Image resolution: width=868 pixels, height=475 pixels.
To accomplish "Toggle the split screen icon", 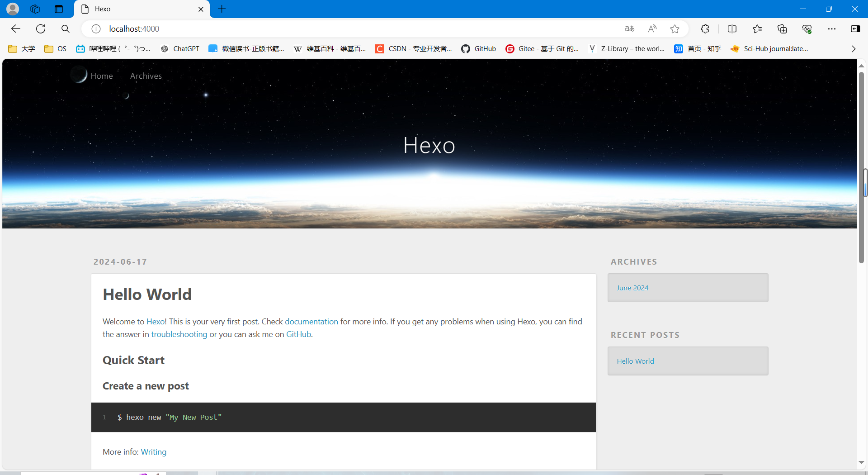I will pos(732,29).
